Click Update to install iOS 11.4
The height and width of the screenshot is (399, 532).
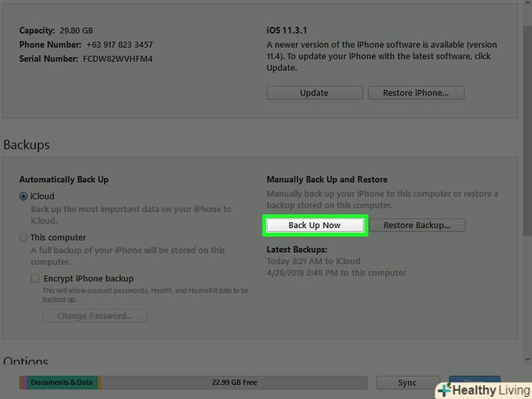(314, 93)
